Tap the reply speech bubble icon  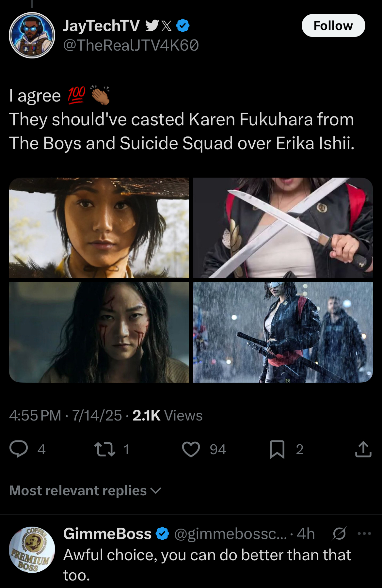point(19,449)
